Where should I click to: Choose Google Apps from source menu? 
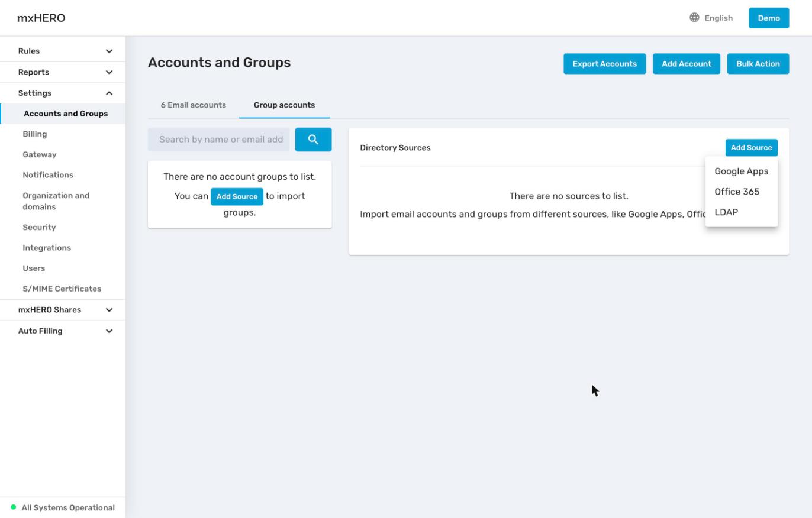tap(742, 171)
